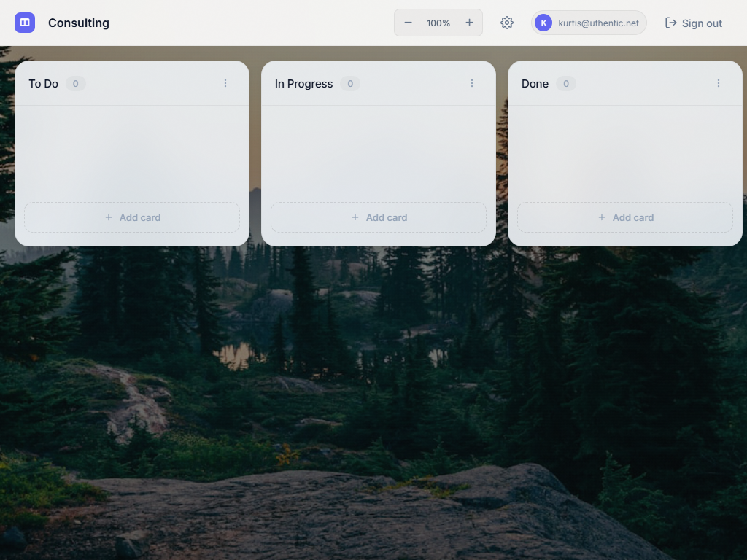The width and height of the screenshot is (747, 560).
Task: Click the K avatar circle
Action: click(543, 23)
